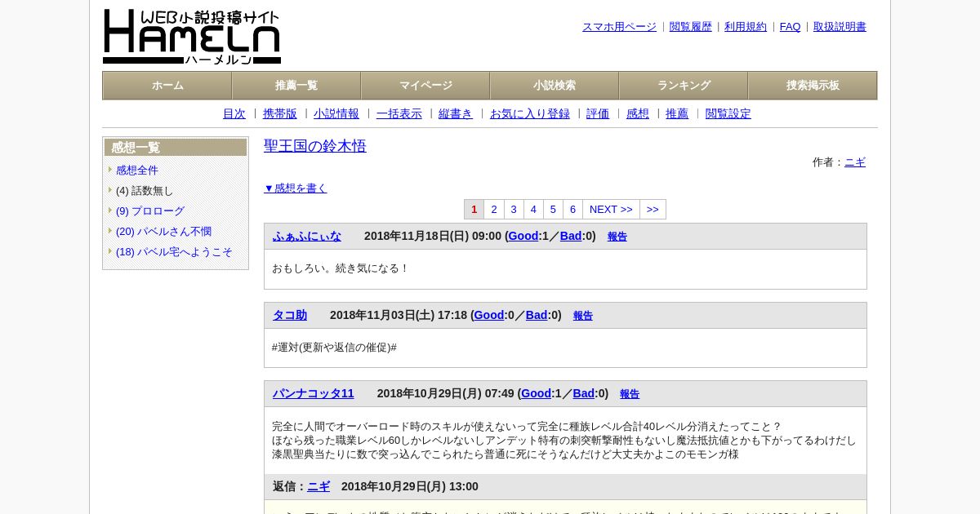980x514 pixels.
Task: Open 利用規約 link
Action: coord(746,27)
